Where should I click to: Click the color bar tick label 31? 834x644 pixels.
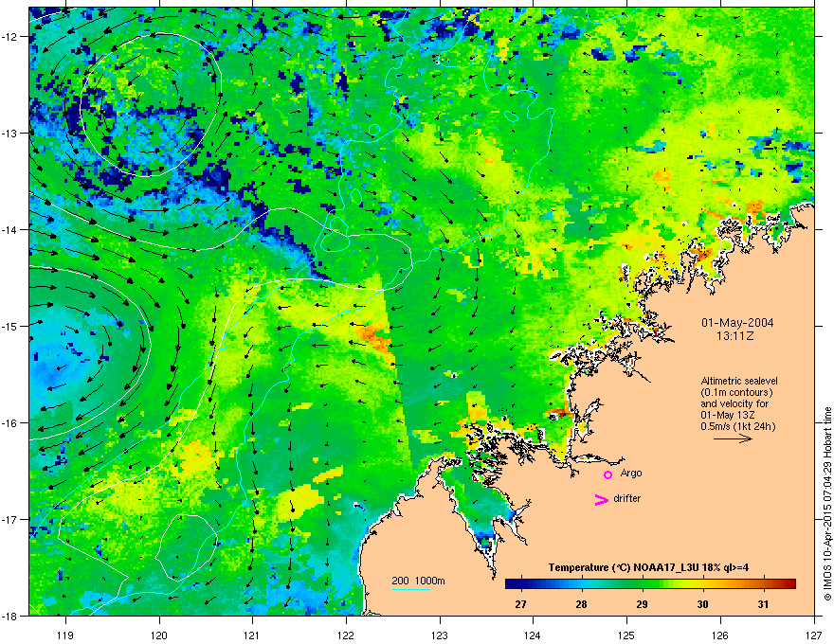pyautogui.click(x=763, y=604)
